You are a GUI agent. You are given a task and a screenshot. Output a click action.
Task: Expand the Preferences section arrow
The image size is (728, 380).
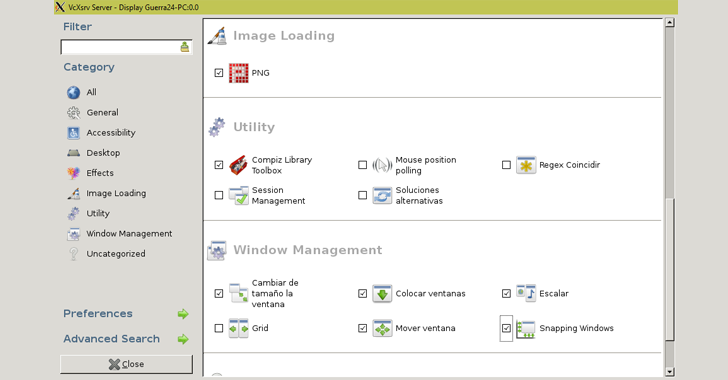(x=183, y=314)
